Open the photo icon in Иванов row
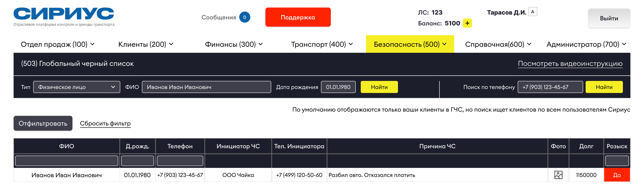This screenshot has height=192, width=644. pyautogui.click(x=558, y=175)
